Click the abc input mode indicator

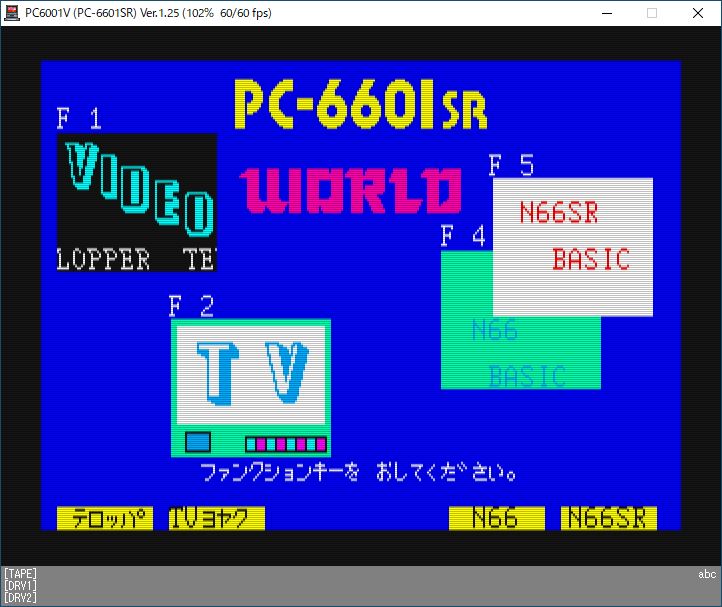point(707,575)
